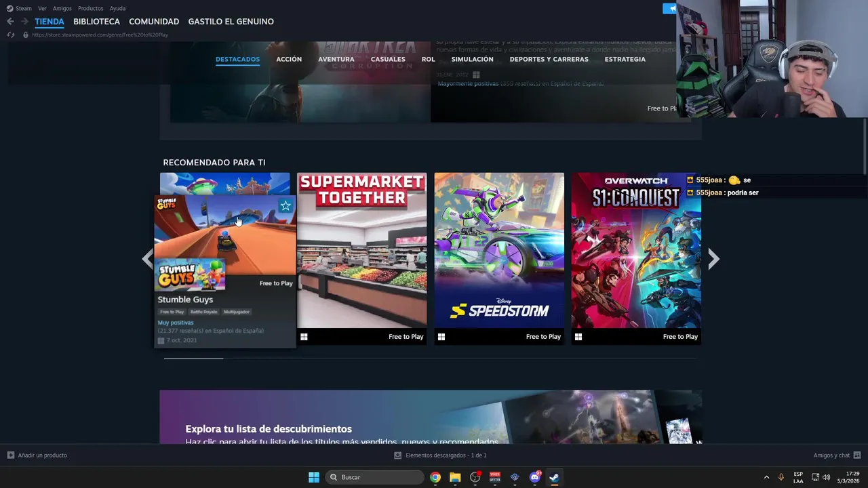Click the Multijugador tag on Stumble Guys
This screenshot has height=488, width=868.
click(x=237, y=312)
